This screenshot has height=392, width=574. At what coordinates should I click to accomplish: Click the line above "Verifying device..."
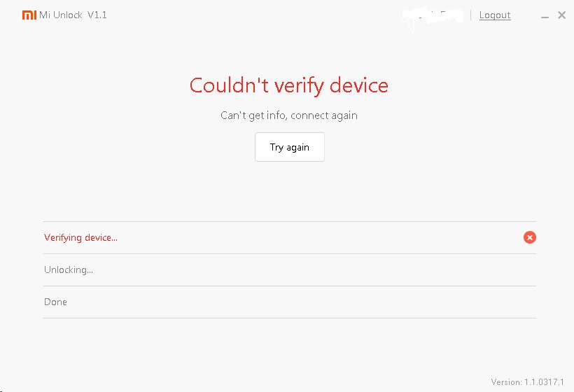coord(289,221)
